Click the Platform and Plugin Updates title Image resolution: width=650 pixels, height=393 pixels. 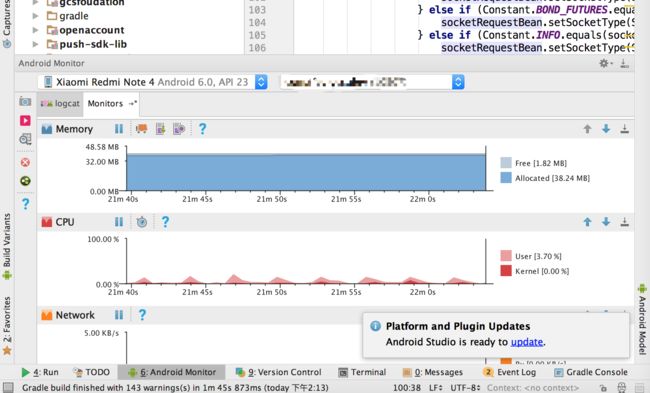click(x=458, y=326)
